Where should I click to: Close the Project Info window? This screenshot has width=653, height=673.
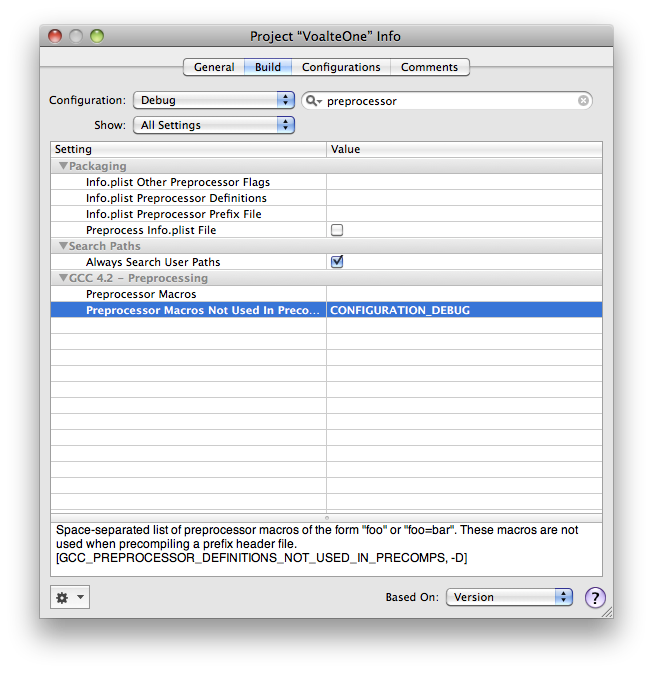click(x=55, y=36)
